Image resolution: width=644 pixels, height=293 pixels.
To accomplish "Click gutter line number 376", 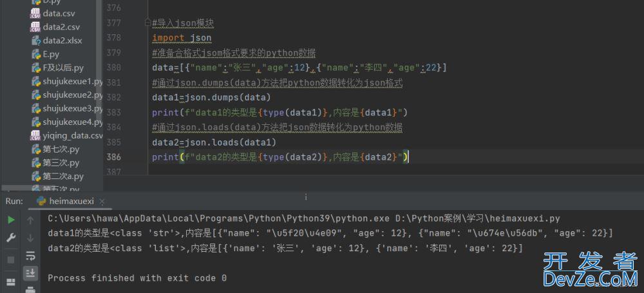I will tap(113, 7).
